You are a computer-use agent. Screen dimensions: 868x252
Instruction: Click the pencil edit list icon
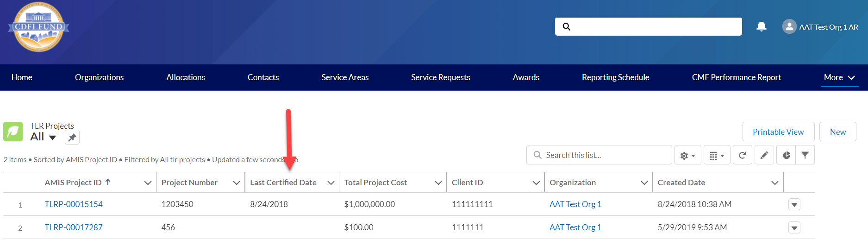click(x=764, y=156)
